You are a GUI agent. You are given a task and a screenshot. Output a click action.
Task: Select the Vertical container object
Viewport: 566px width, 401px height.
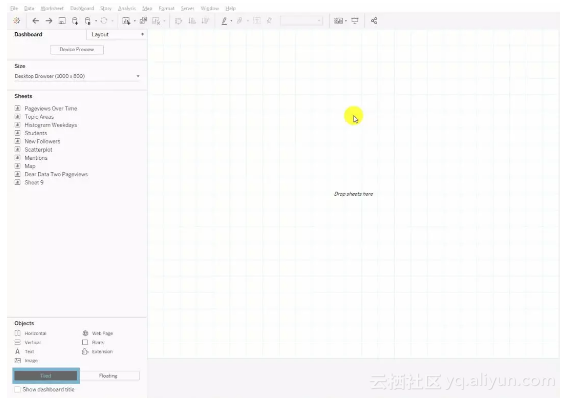coord(28,342)
